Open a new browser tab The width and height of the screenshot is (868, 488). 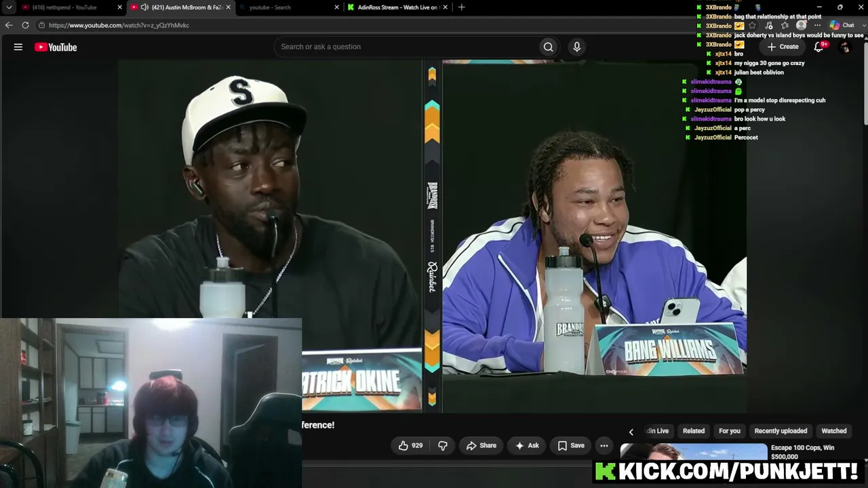[x=462, y=7]
